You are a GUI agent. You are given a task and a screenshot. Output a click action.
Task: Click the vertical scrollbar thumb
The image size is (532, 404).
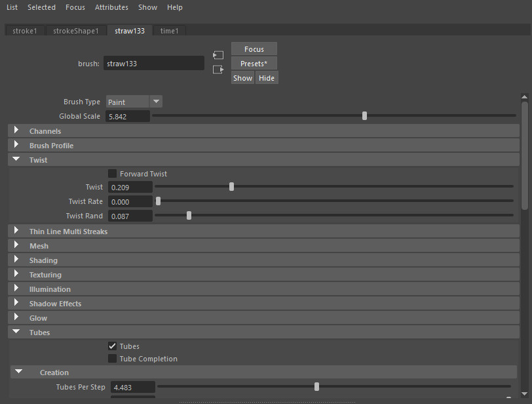[x=525, y=155]
